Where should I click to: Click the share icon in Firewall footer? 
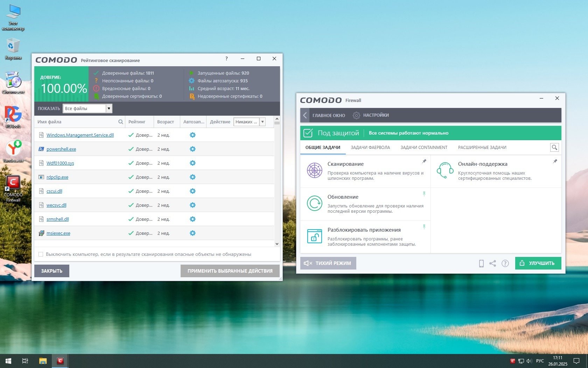click(x=493, y=263)
